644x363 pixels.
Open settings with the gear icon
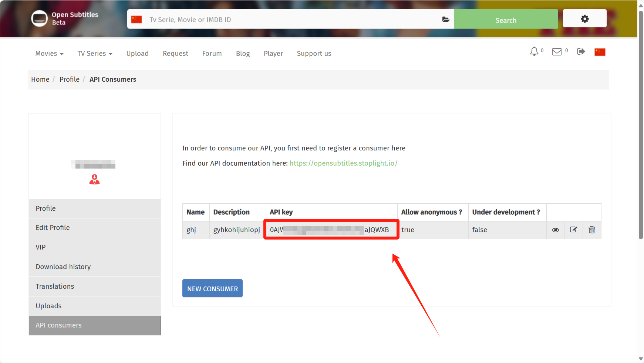coord(584,19)
